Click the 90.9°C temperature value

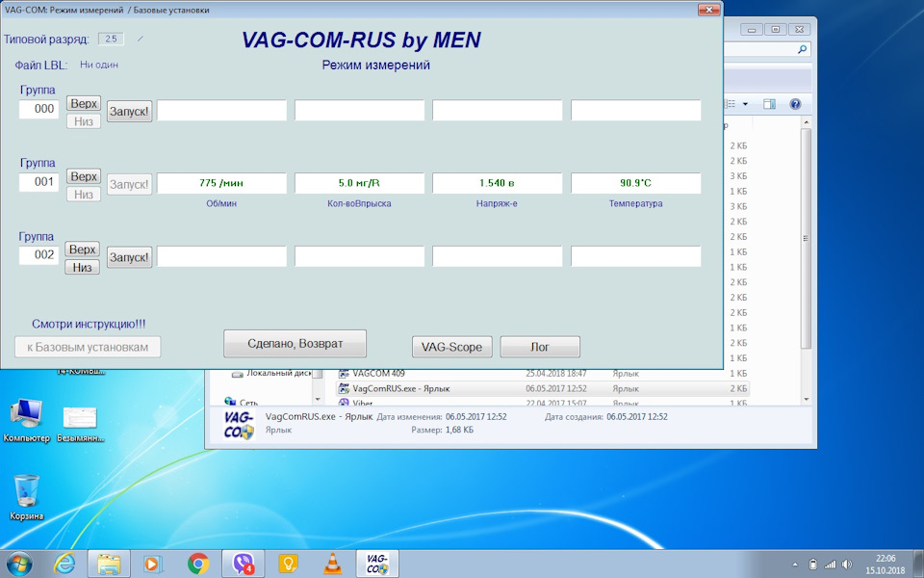[x=636, y=183]
